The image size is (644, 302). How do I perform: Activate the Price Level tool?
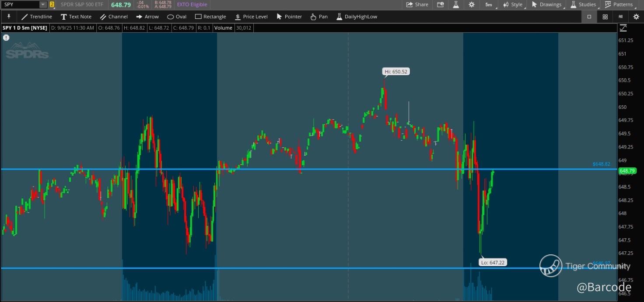pos(251,17)
